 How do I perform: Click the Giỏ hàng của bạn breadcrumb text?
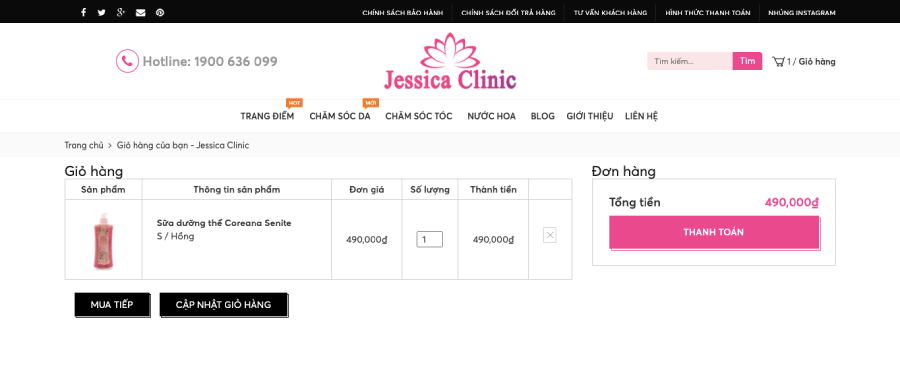click(183, 145)
